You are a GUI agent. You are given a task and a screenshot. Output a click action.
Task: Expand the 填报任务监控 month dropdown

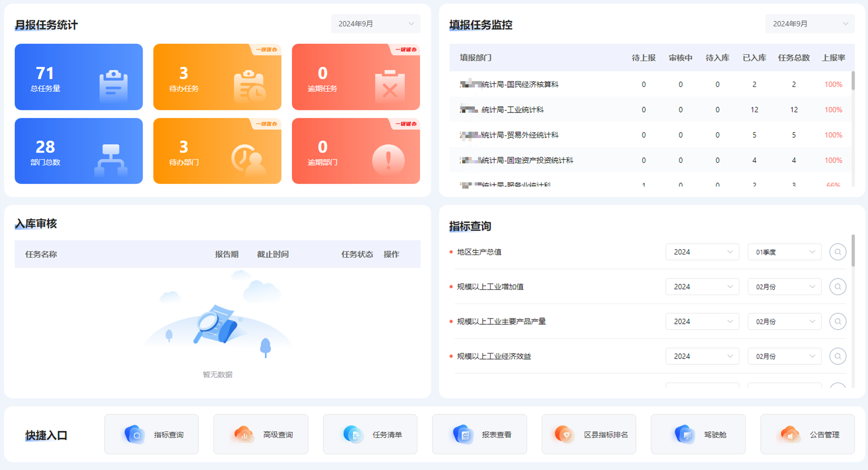[809, 24]
